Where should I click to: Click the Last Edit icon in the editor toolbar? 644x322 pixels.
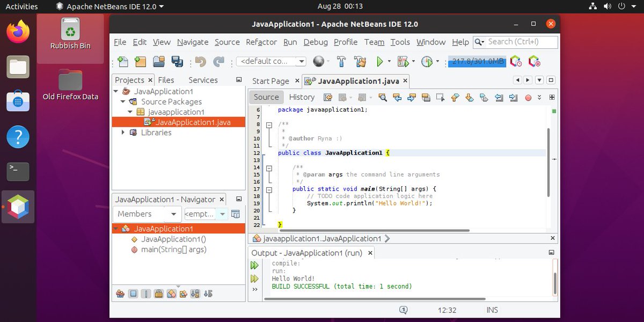328,97
